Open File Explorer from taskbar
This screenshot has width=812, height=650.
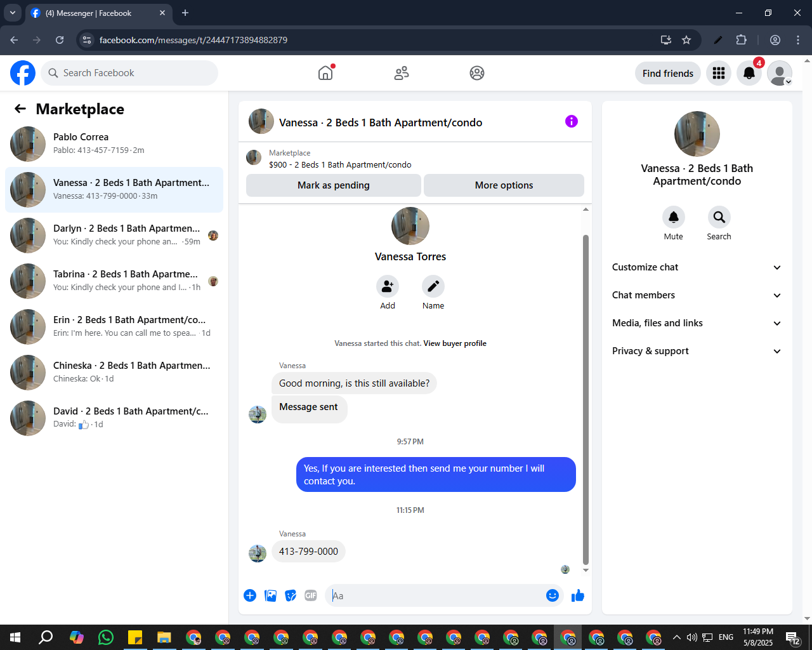(164, 637)
